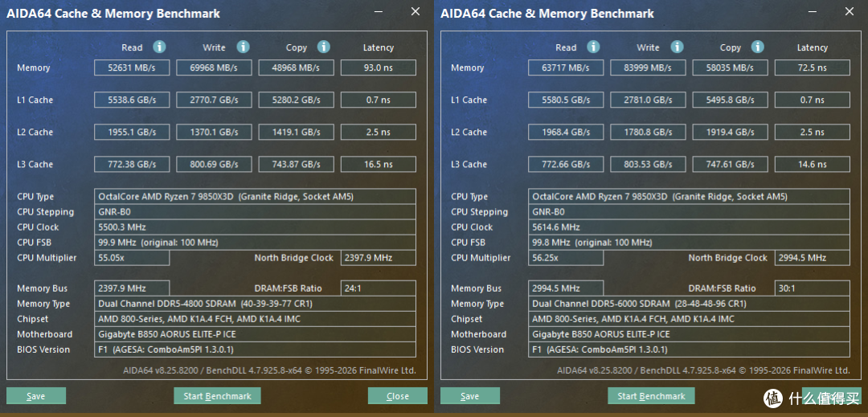Click the Copy info icon in right window
Screen dimensions: 868x417
[x=758, y=47]
